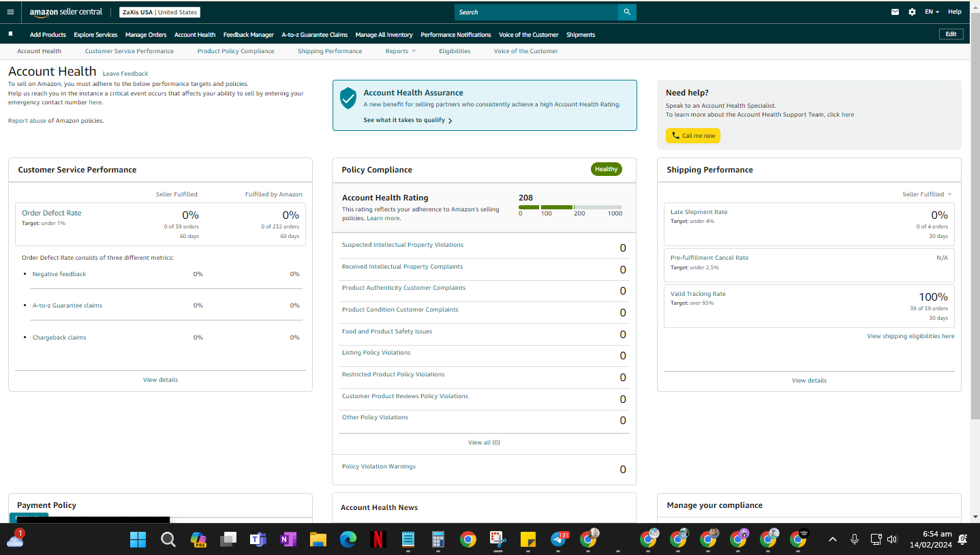Image resolution: width=980 pixels, height=555 pixels.
Task: Click the Account Health Rating progress bar
Action: [570, 207]
